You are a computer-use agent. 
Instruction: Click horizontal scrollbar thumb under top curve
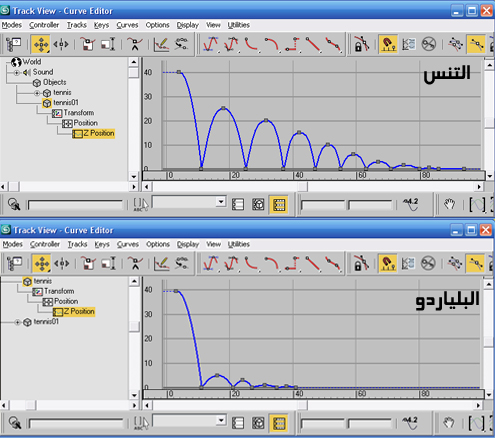click(302, 187)
